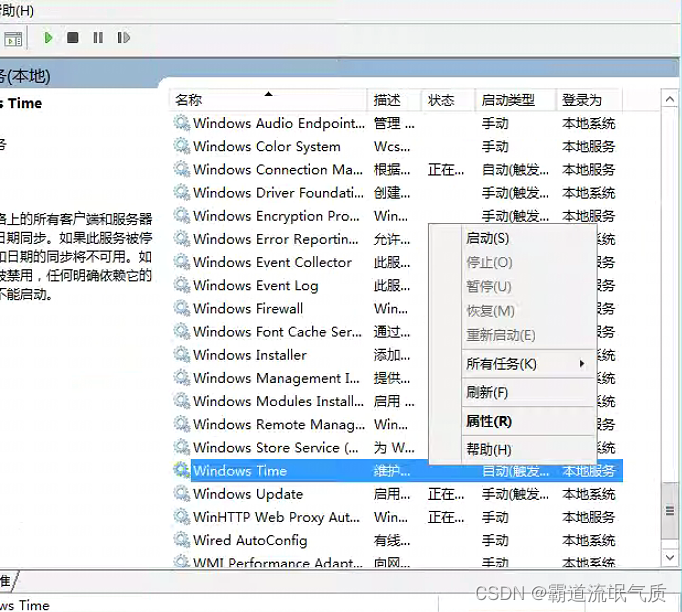Sort by the 描述 column header

tap(394, 100)
